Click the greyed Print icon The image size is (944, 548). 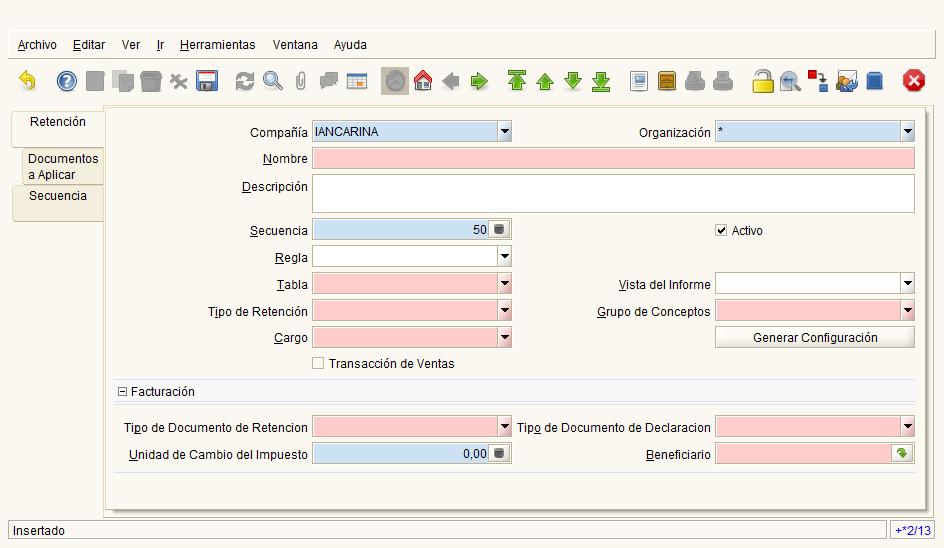point(723,81)
